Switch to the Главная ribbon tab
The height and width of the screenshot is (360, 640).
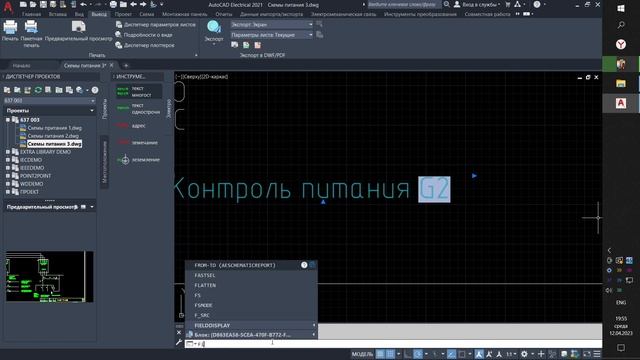[31, 14]
